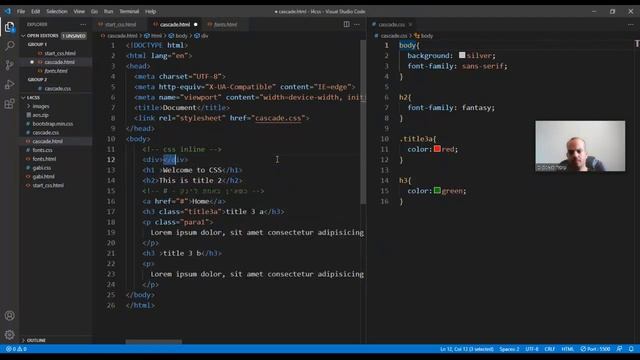Open bootstrap.min.css in the file tree

point(53,124)
